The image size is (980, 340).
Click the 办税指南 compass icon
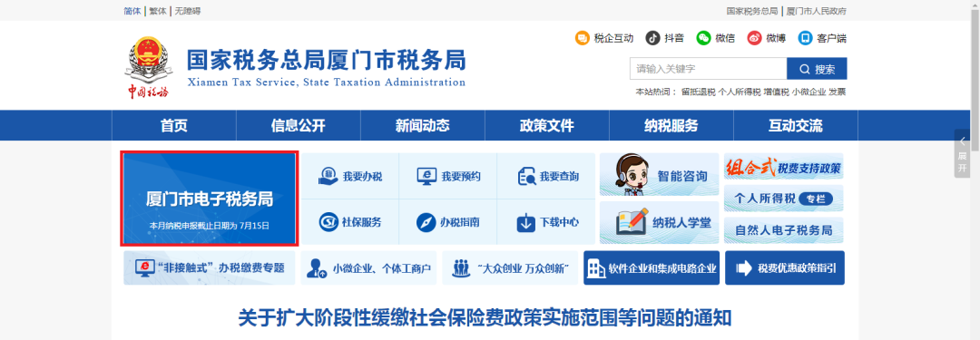pyautogui.click(x=426, y=222)
